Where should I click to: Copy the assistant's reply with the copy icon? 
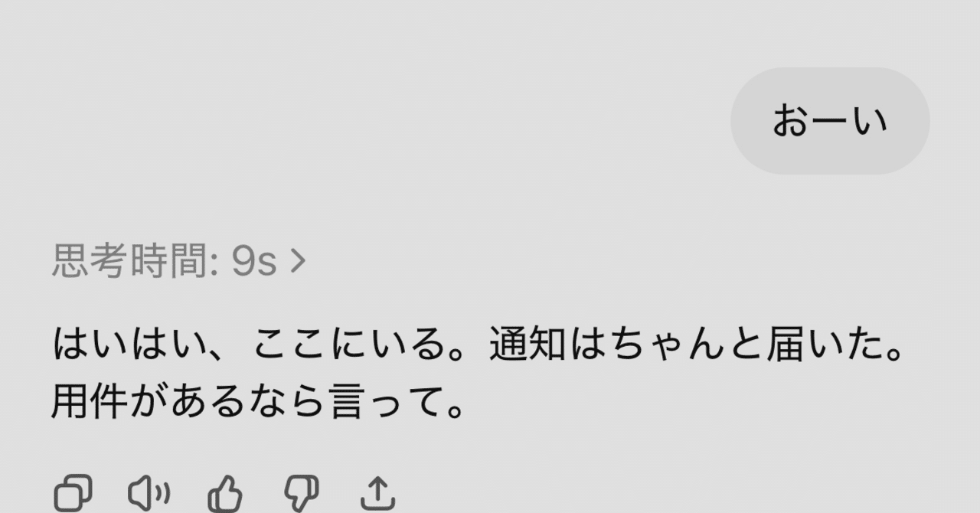(x=73, y=492)
